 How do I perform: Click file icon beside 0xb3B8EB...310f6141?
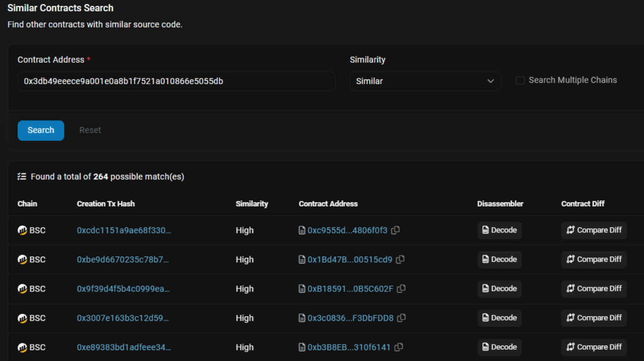[302, 348]
